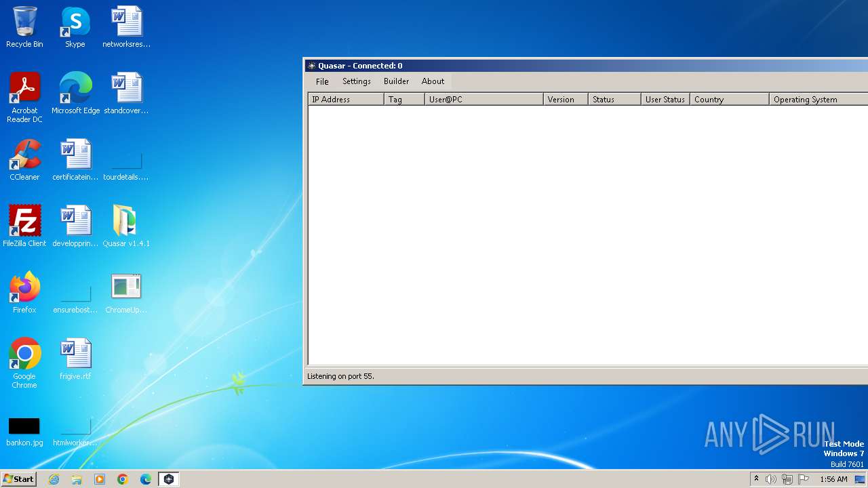Switch to Quasar taskbar button
Screen dimensions: 868x488
tap(169, 479)
